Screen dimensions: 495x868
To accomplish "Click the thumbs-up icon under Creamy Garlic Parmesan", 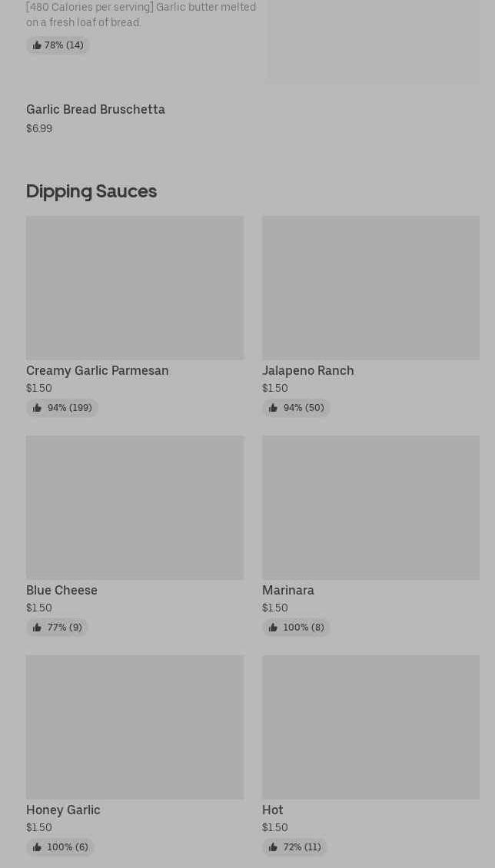I will click(37, 408).
